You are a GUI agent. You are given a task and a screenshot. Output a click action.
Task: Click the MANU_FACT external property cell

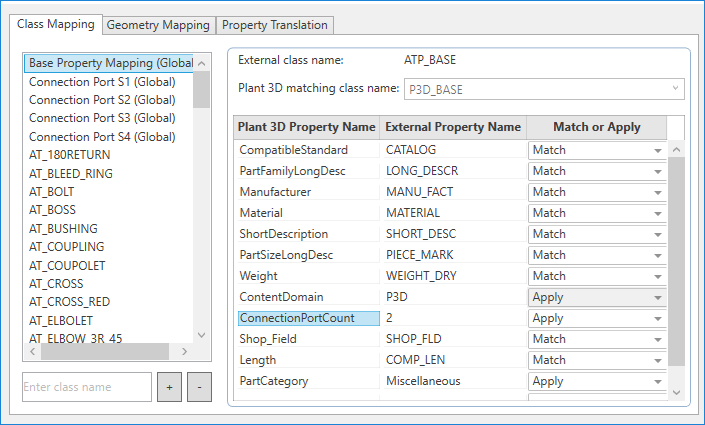coord(455,192)
